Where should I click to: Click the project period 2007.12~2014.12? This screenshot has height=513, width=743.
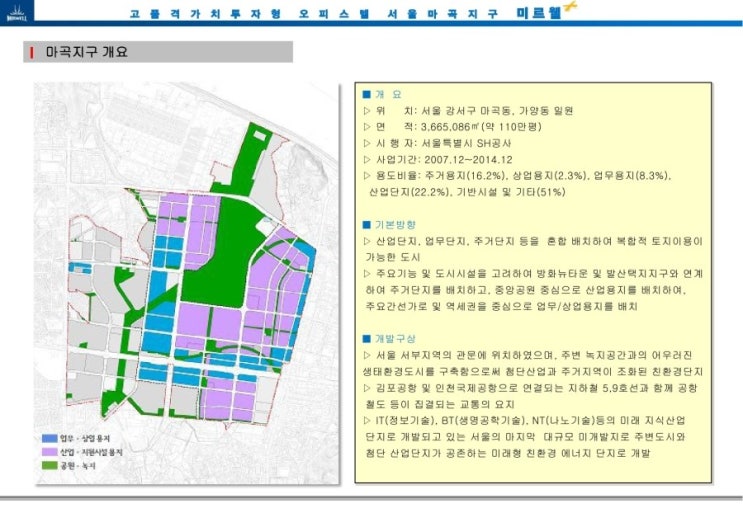coord(468,160)
